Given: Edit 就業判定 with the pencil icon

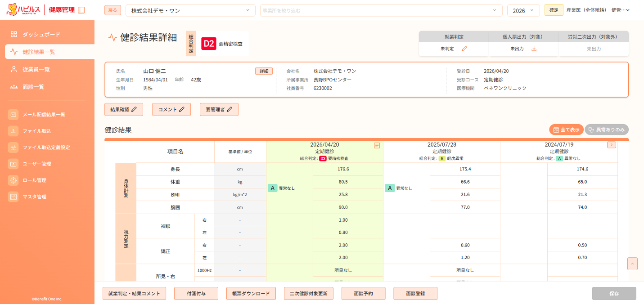Looking at the screenshot, I should [x=464, y=49].
